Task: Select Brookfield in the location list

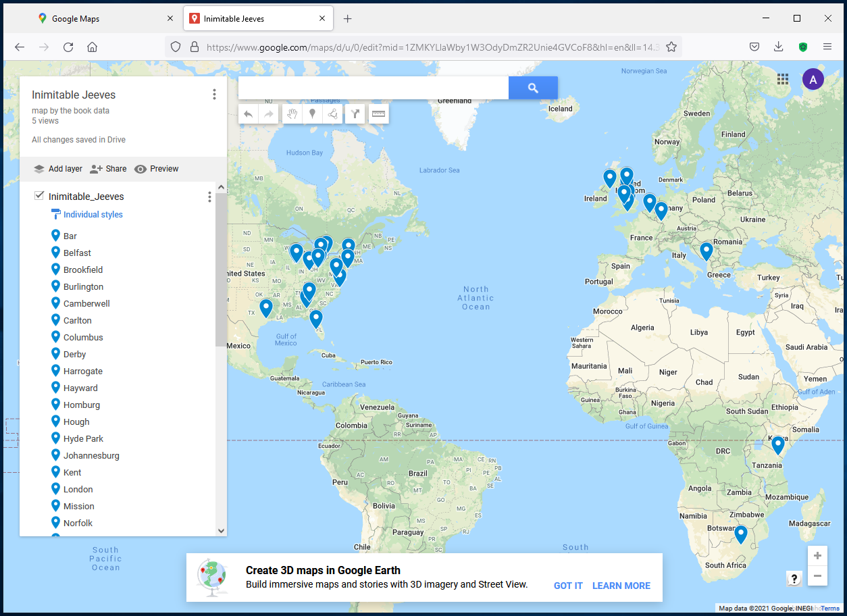Action: pyautogui.click(x=83, y=269)
